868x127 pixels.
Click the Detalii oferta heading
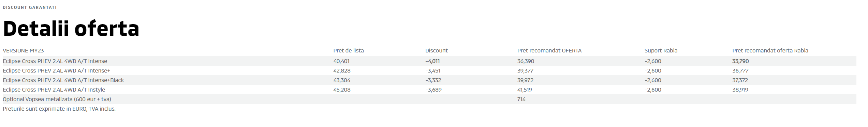point(71,29)
